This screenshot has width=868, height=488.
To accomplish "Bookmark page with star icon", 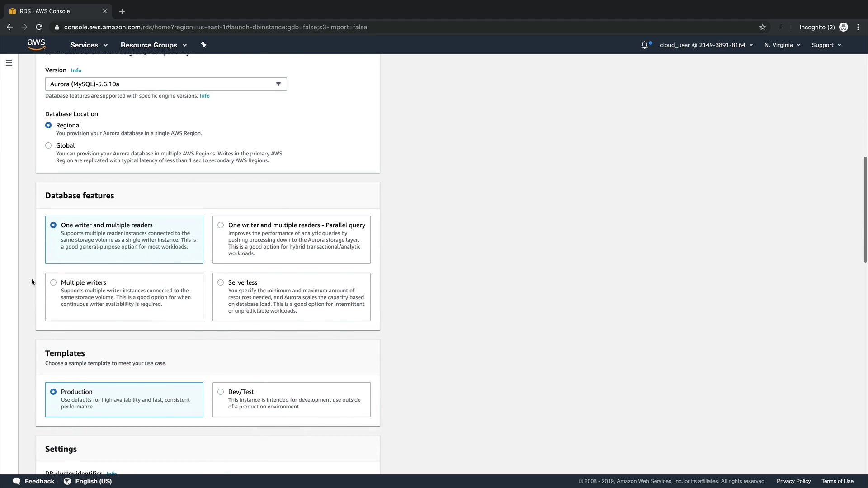I will click(763, 27).
